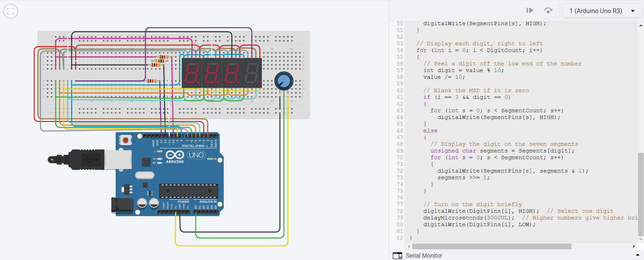Click the comment '// Display the digit on the seven segments'
The height and width of the screenshot is (260, 644).
pyautogui.click(x=504, y=144)
